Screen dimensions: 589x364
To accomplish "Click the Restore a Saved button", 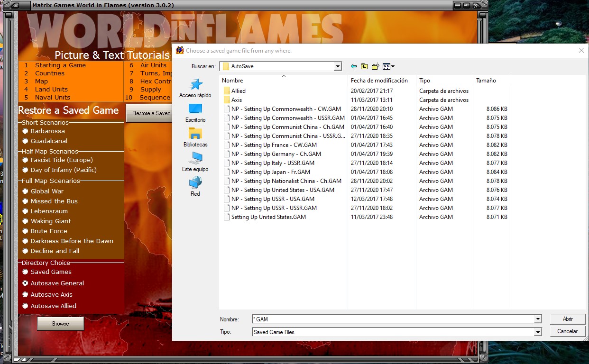I will [x=149, y=113].
